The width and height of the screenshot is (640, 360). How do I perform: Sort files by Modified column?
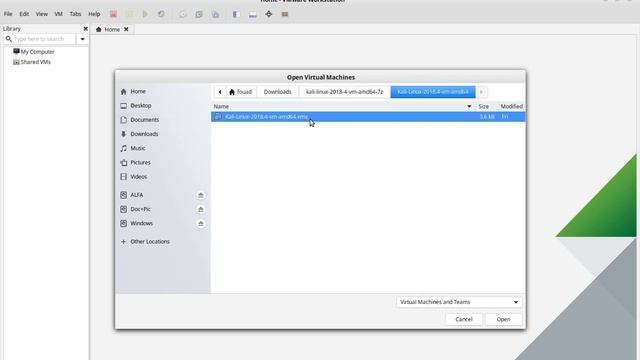[x=511, y=106]
